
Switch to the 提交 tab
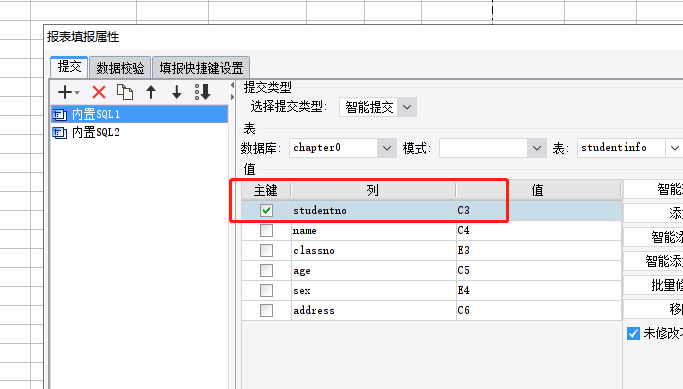tap(69, 67)
